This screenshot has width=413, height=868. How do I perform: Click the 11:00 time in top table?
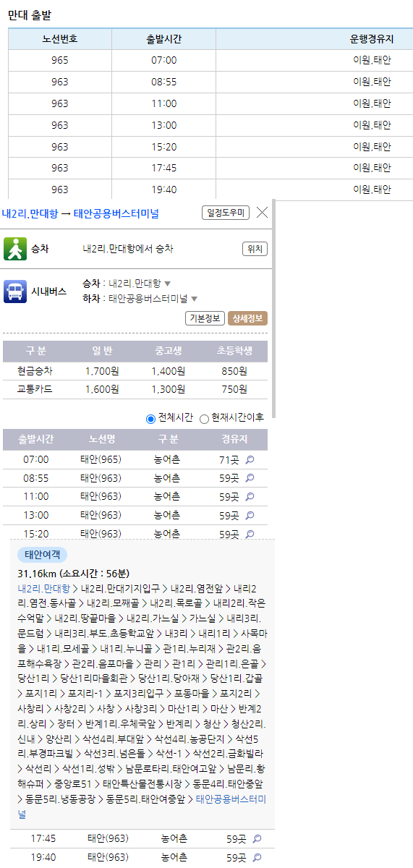163,103
